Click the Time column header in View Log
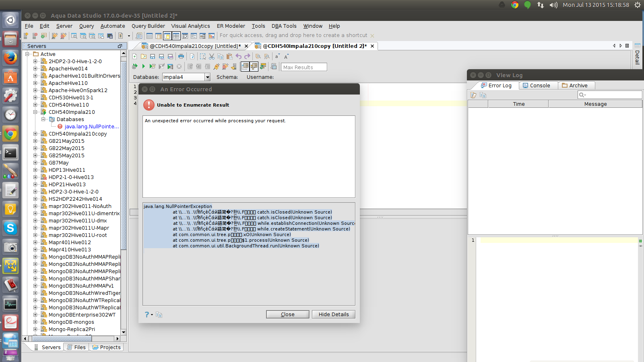 [518, 104]
